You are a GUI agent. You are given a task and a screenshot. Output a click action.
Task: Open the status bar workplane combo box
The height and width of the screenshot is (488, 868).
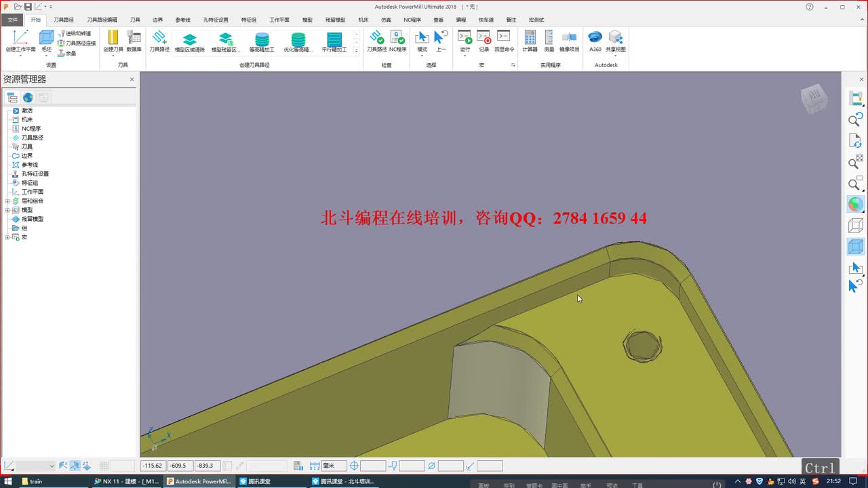(36, 466)
